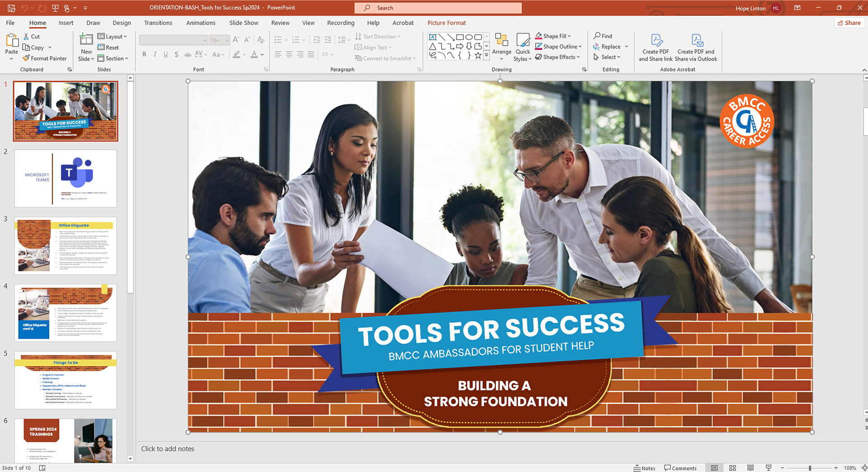
Task: Select the Rectangle shape in gallery
Action: point(460,37)
